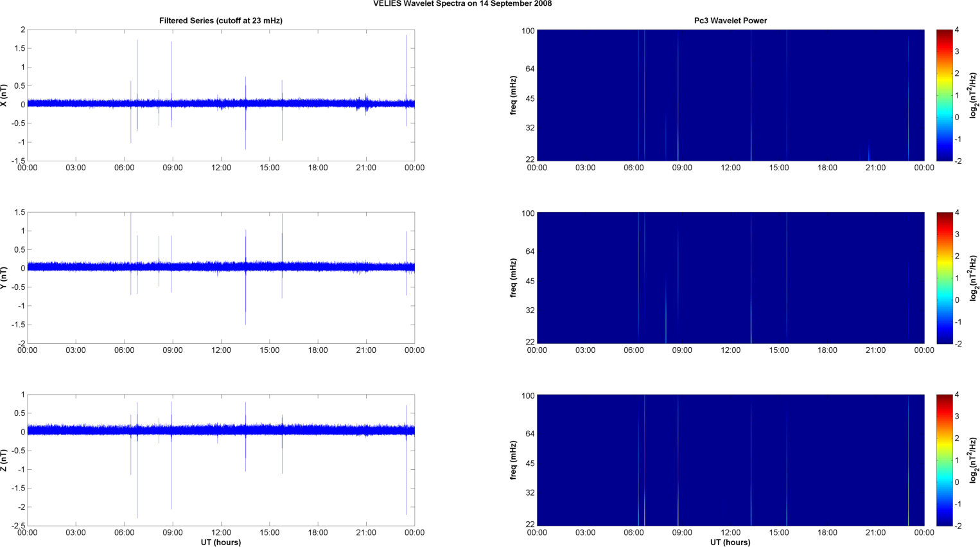Screen dimensions: 980x547
Task: Pick the colorbar beside the Y spectrogram
Action: (944, 278)
